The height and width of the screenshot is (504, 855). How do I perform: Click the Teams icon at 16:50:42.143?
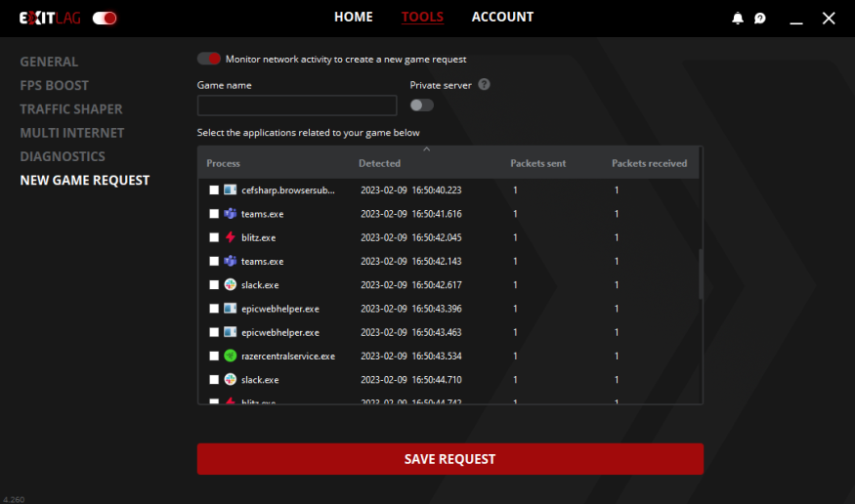230,261
